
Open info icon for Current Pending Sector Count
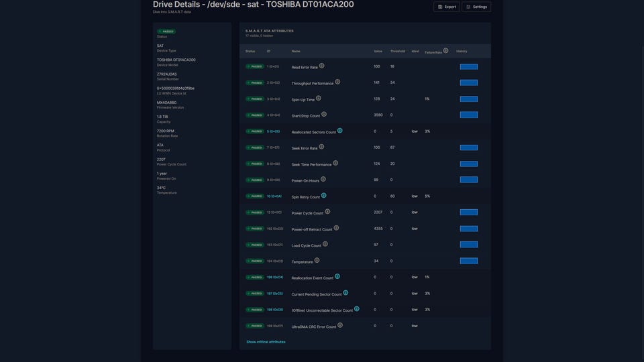pos(345,293)
